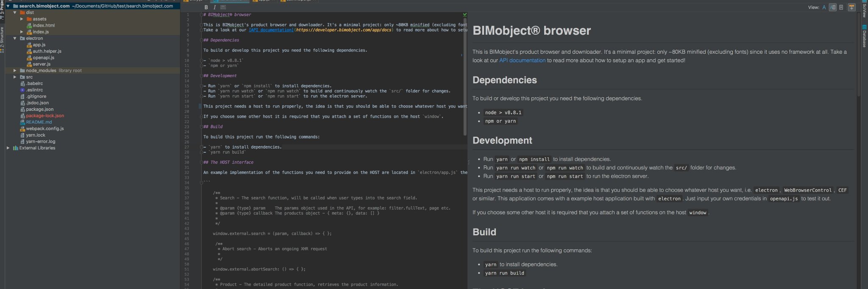Open the Structure tool window tab
This screenshot has width=868, height=289.
pos(2,39)
